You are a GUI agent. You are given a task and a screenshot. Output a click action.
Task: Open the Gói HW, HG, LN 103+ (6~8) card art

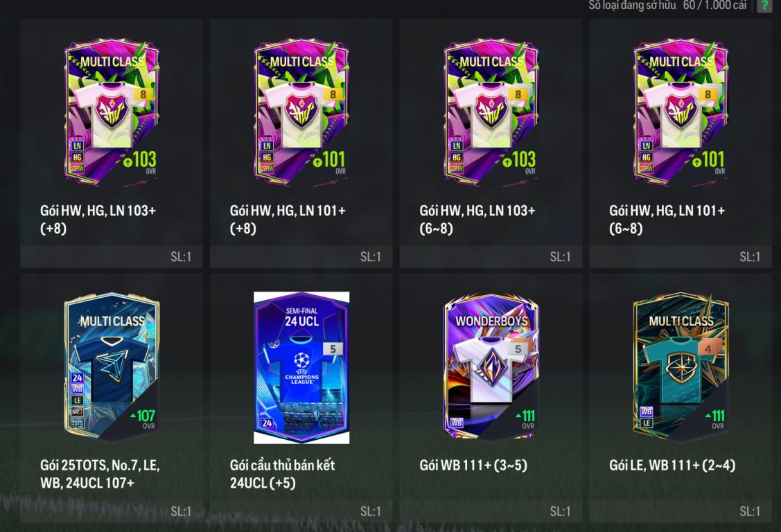point(491,112)
